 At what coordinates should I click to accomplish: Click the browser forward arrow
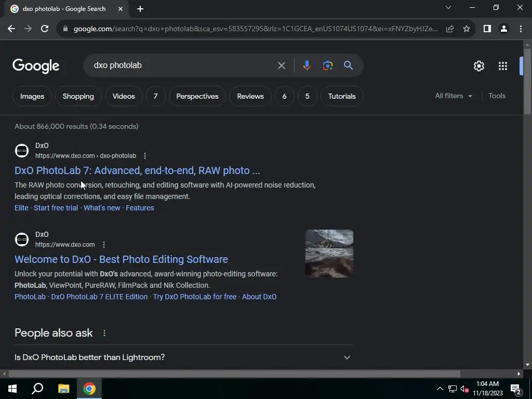(28, 29)
